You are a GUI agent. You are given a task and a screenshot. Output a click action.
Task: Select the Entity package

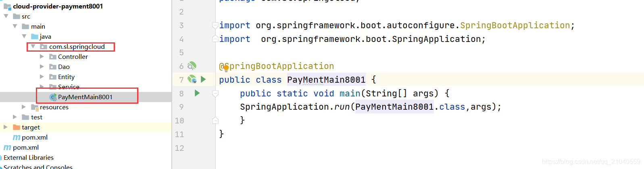(66, 77)
